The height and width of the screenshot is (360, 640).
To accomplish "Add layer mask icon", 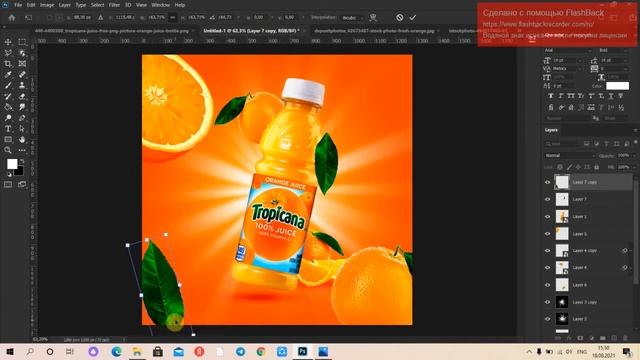I will pyautogui.click(x=580, y=338).
